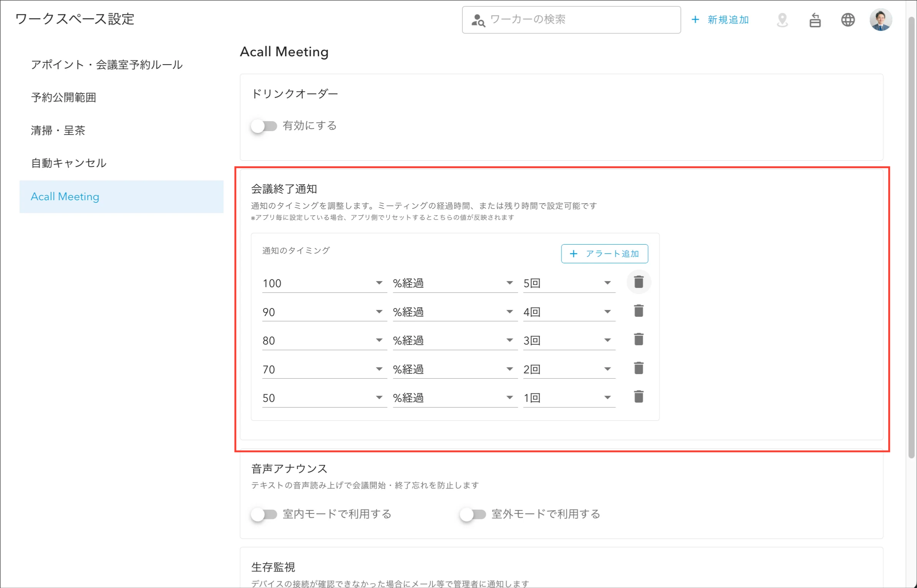Delete the 80 %経過 alert row
The height and width of the screenshot is (588, 917).
[638, 340]
